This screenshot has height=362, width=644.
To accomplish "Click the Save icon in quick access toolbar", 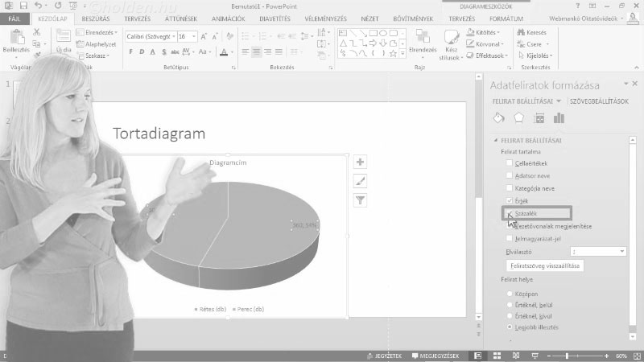I will pos(23,6).
